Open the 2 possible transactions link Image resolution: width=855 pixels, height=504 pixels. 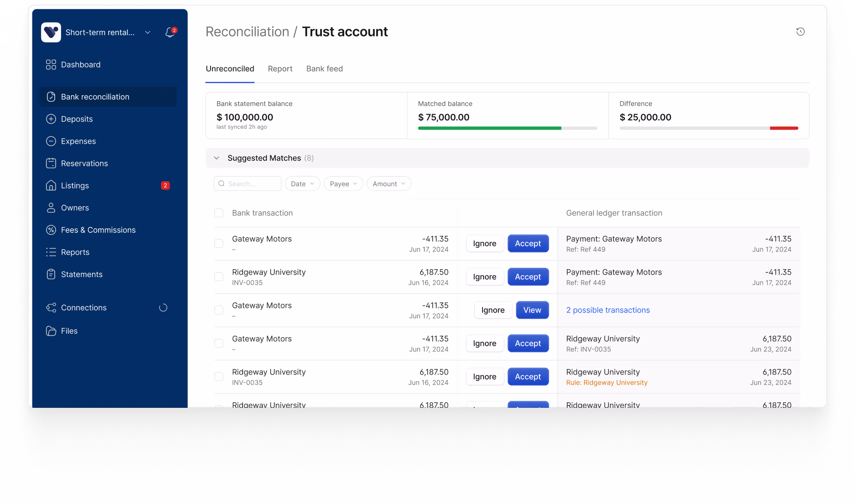(608, 310)
